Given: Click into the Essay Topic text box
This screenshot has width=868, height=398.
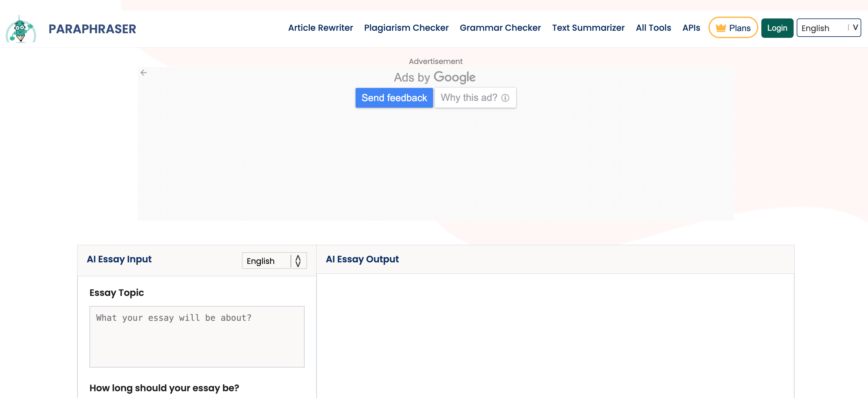Looking at the screenshot, I should (x=197, y=336).
